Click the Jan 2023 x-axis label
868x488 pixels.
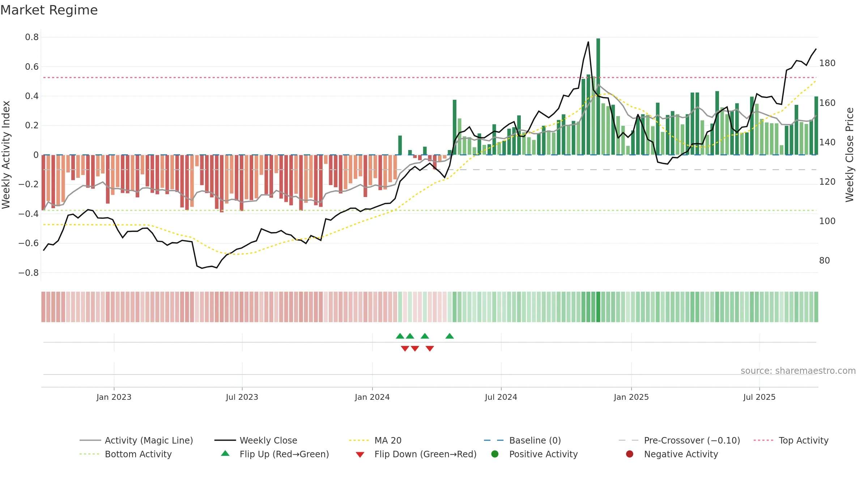pyautogui.click(x=114, y=397)
